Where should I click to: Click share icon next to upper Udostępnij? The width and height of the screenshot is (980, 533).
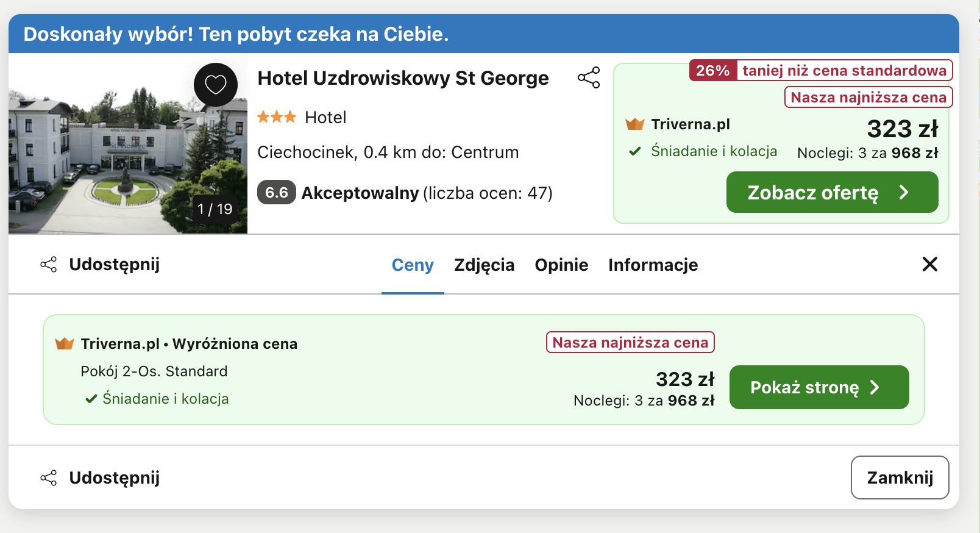(x=49, y=265)
